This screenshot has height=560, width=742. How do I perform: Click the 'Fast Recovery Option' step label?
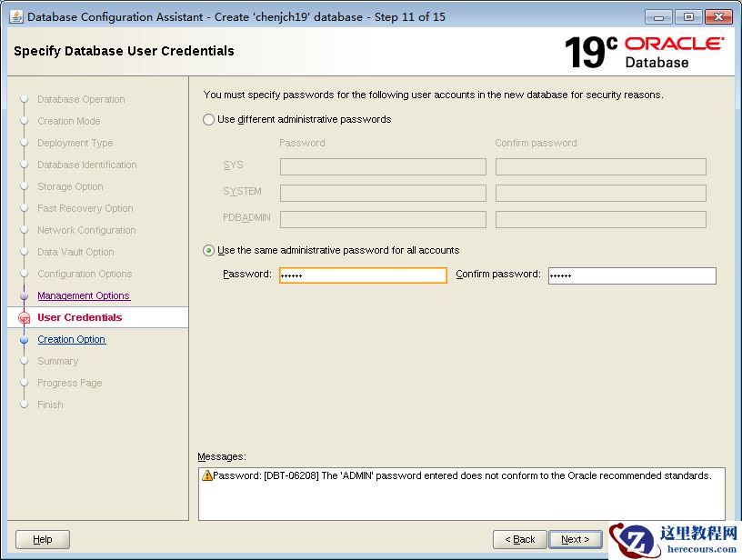pyautogui.click(x=85, y=208)
